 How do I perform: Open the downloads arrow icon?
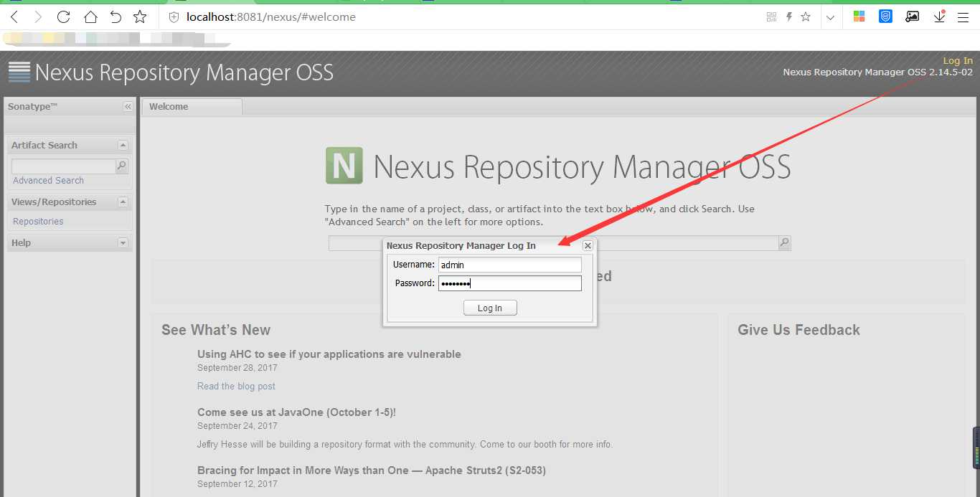pyautogui.click(x=939, y=16)
